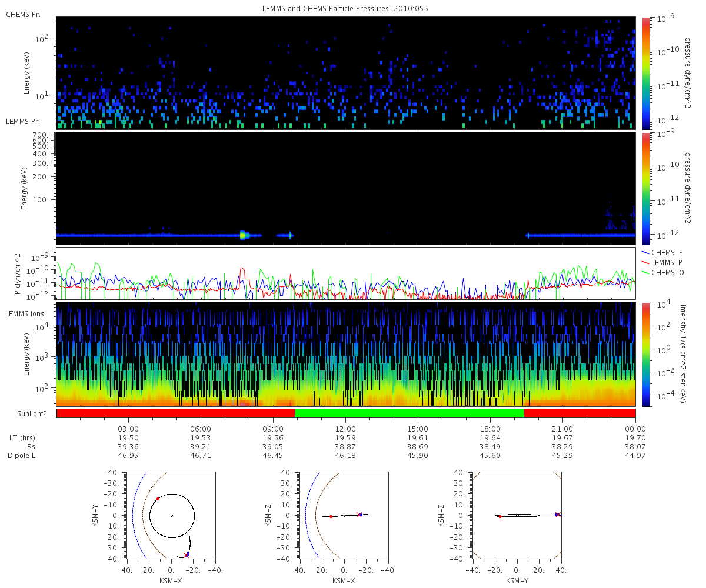Click the left red segment of Sunlight bar
The width and height of the screenshot is (706, 588).
click(x=175, y=413)
